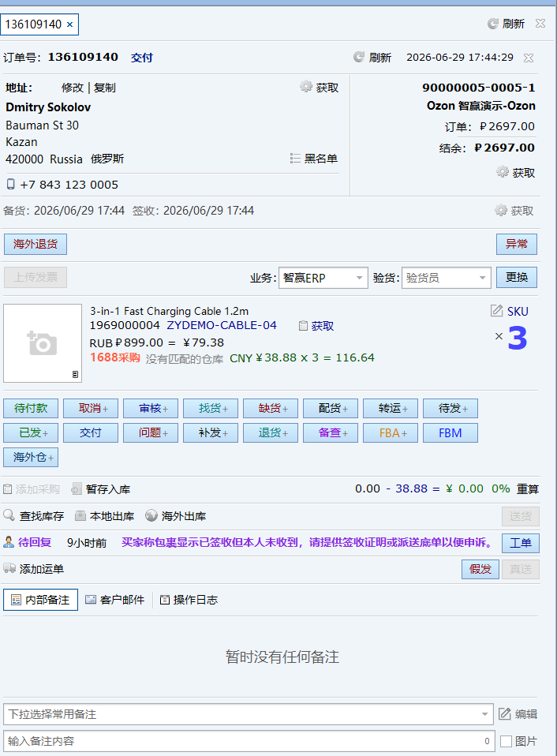Click the 获取 gear in the address section
Viewport: 557px width, 756px height.
[x=306, y=87]
